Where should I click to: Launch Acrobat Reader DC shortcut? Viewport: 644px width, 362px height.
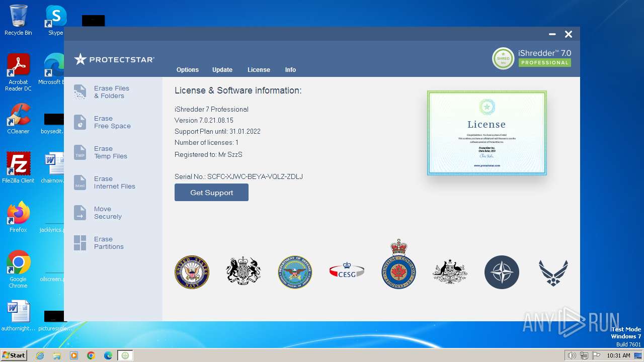click(x=18, y=72)
